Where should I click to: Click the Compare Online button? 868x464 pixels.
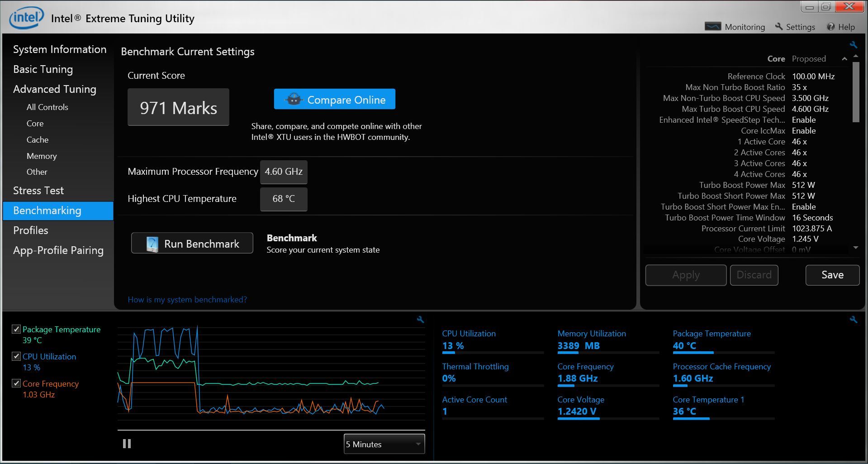tap(334, 99)
